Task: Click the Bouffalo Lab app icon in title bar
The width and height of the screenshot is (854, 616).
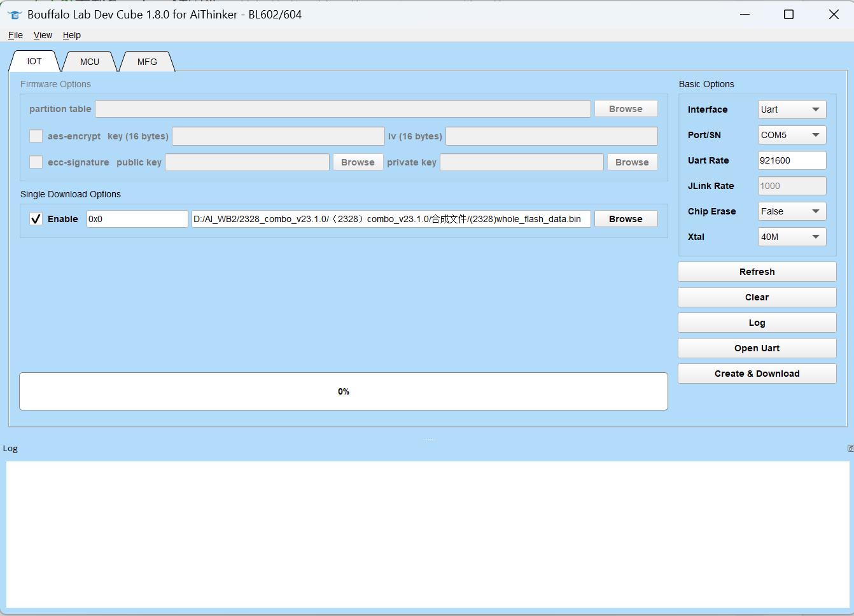Action: click(x=15, y=15)
